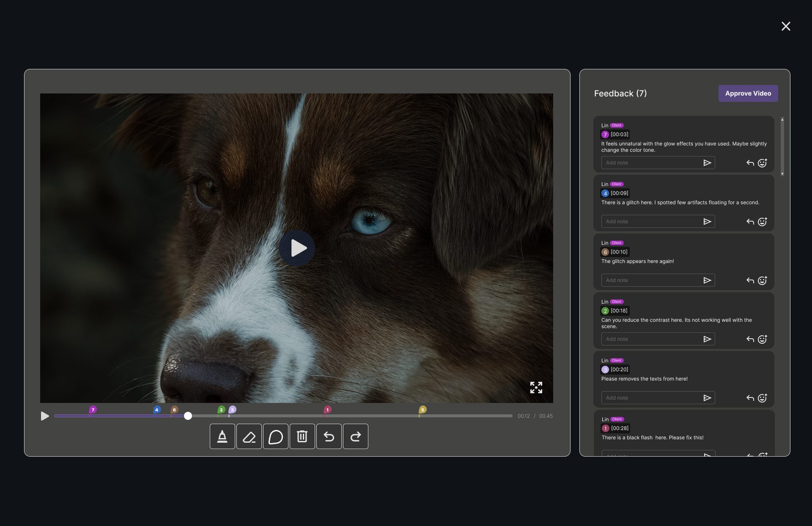812x526 pixels.
Task: Delete annotation with the trash icon
Action: tap(302, 436)
